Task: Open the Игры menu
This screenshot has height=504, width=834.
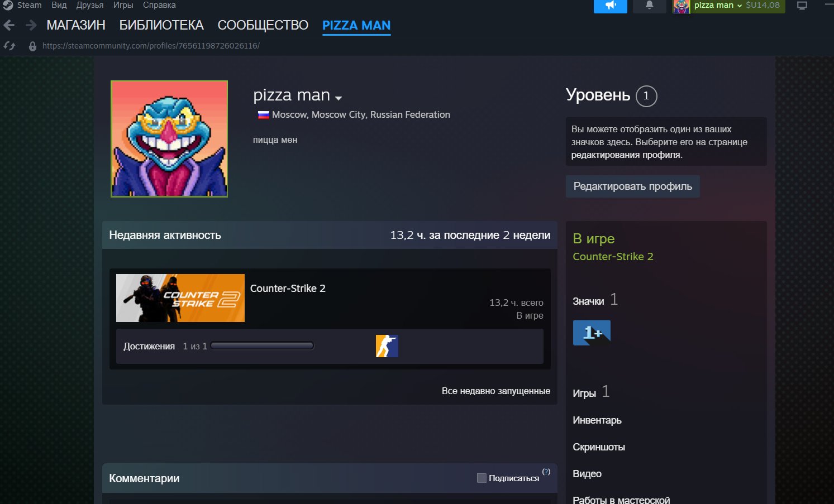Action: click(123, 5)
